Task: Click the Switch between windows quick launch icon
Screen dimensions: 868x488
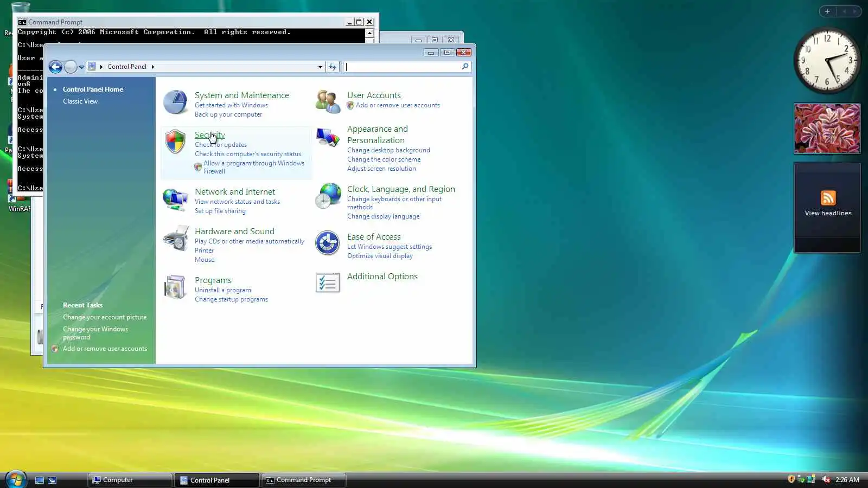Action: pos(52,480)
